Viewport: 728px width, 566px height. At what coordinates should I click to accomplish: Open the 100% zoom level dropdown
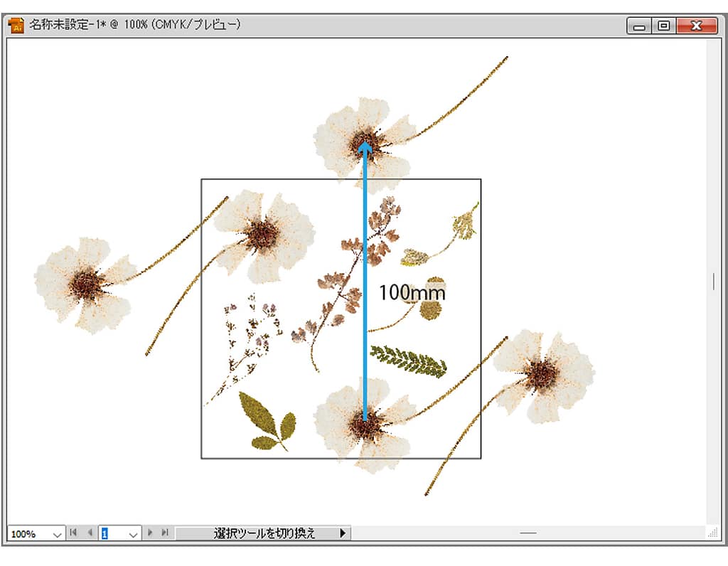pos(57,533)
